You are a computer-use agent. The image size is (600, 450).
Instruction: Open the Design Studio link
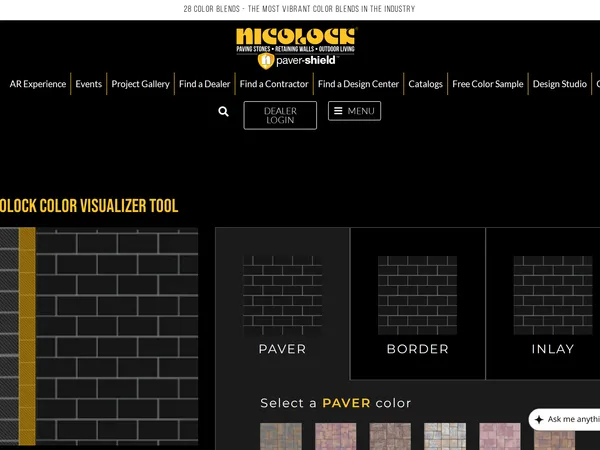(x=559, y=84)
